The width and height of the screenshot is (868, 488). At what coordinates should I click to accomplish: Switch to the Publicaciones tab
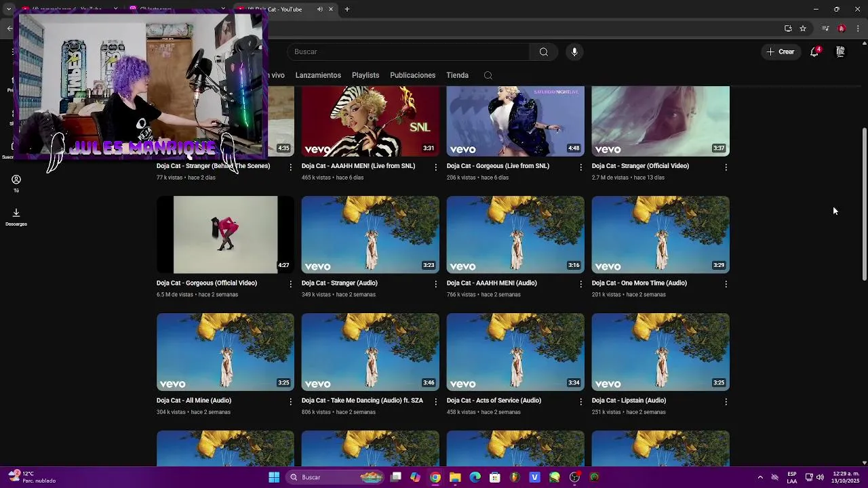(412, 75)
